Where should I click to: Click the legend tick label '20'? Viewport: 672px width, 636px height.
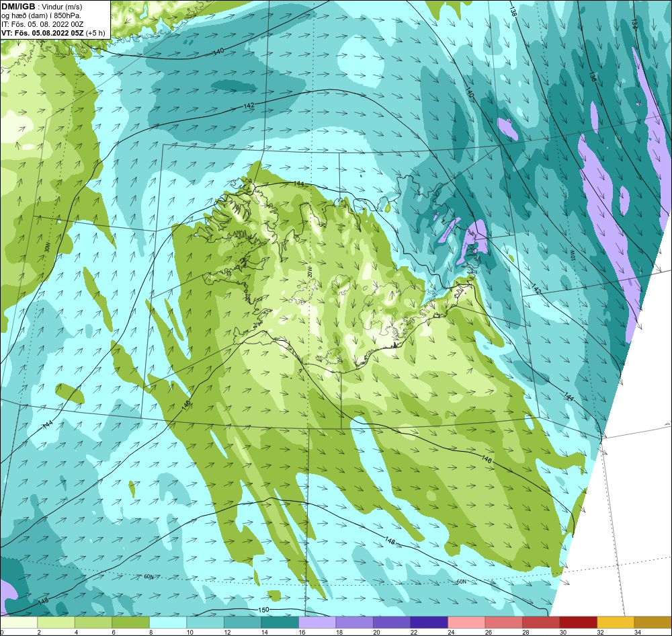376,632
